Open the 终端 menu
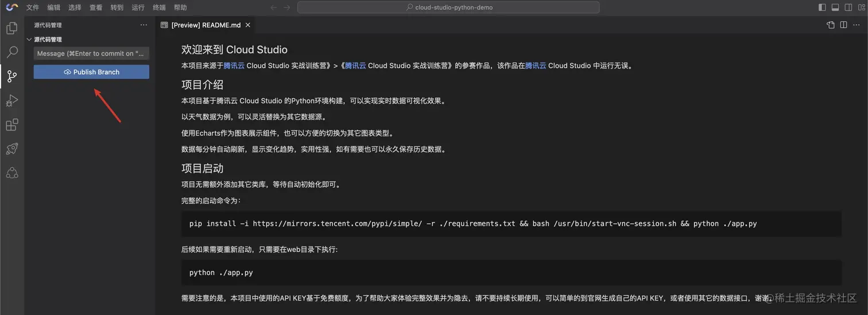 (159, 7)
